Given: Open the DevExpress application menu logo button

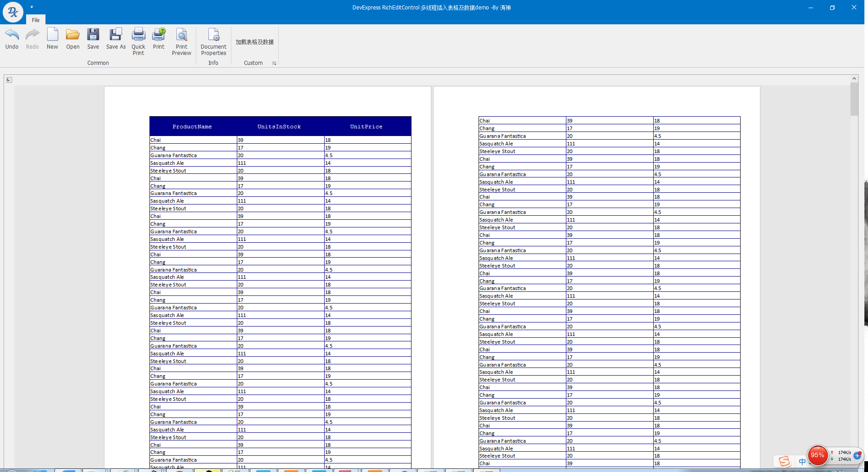Looking at the screenshot, I should 13,12.
